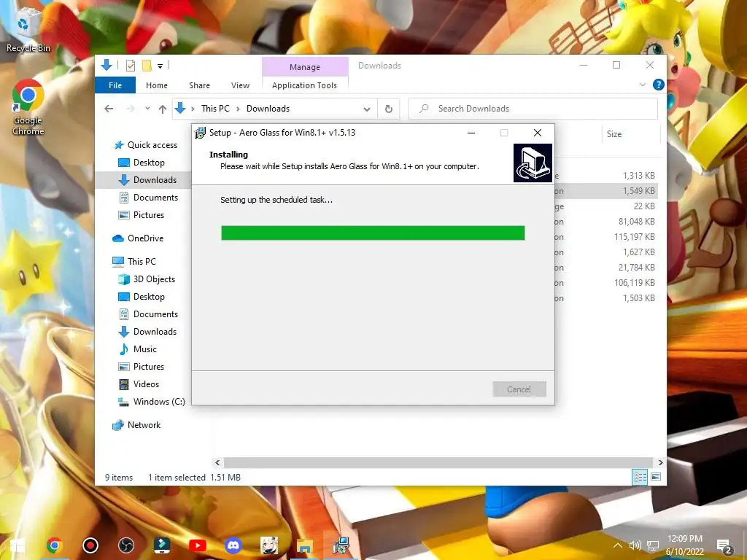Viewport: 747px width, 560px height.
Task: Click the Explorer Help question mark icon
Action: click(x=659, y=85)
